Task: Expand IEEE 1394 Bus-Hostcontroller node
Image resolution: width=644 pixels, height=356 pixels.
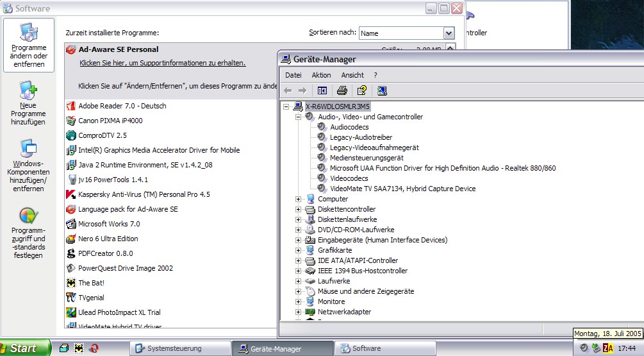Action: 298,271
